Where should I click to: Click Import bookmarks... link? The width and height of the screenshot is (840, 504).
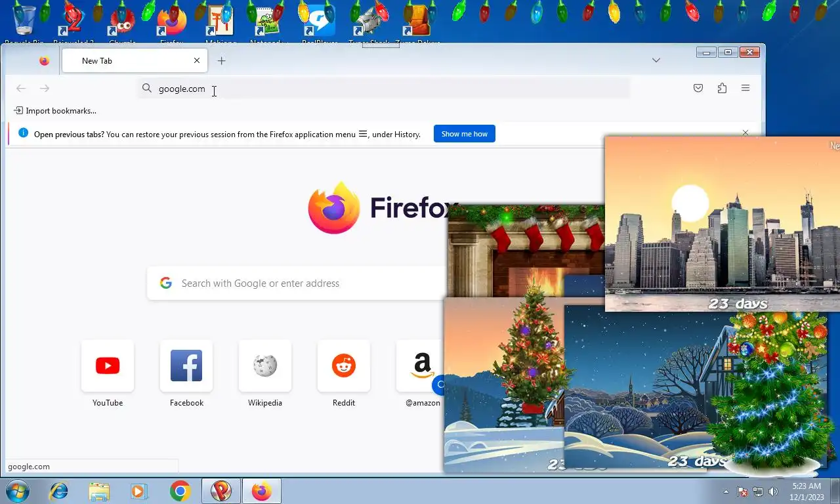pyautogui.click(x=55, y=110)
